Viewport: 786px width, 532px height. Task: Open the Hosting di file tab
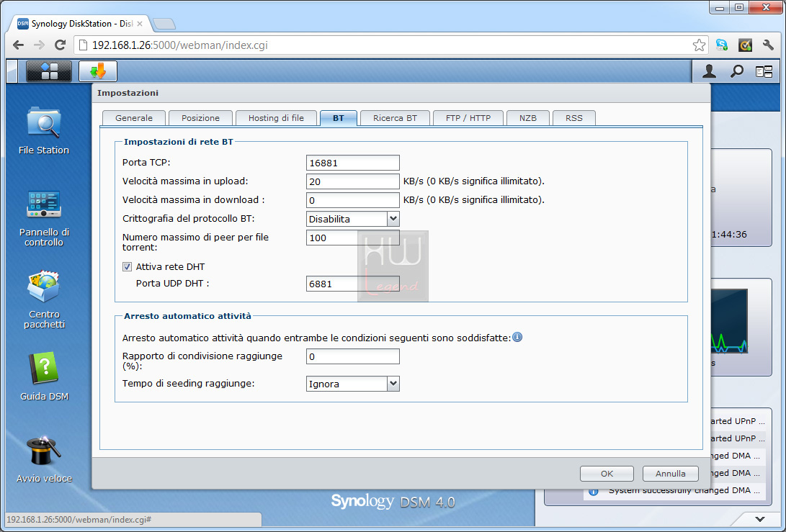pos(276,118)
